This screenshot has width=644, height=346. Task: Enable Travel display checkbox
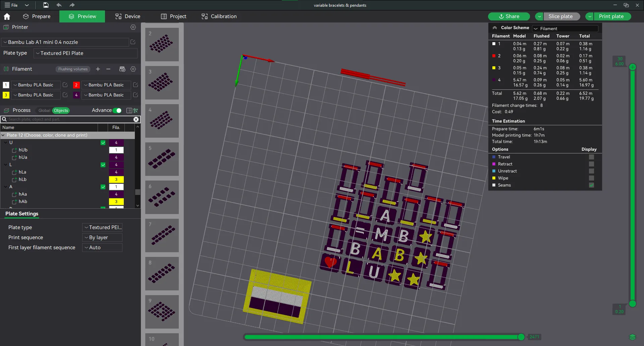[x=591, y=157]
